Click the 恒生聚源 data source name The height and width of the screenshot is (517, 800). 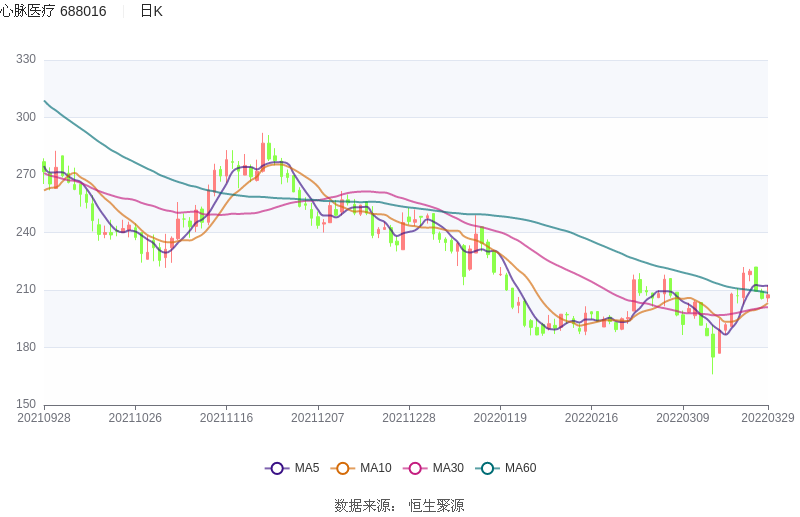point(436,506)
